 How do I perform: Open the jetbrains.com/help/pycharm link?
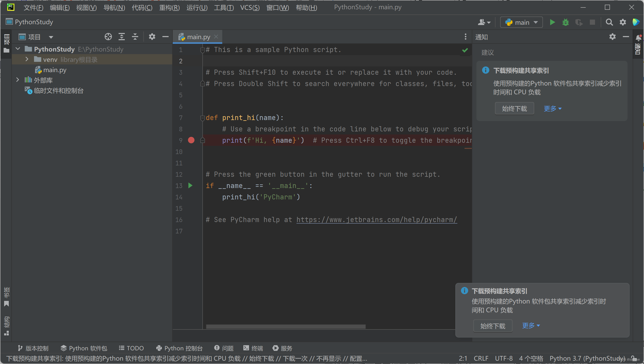coord(377,220)
